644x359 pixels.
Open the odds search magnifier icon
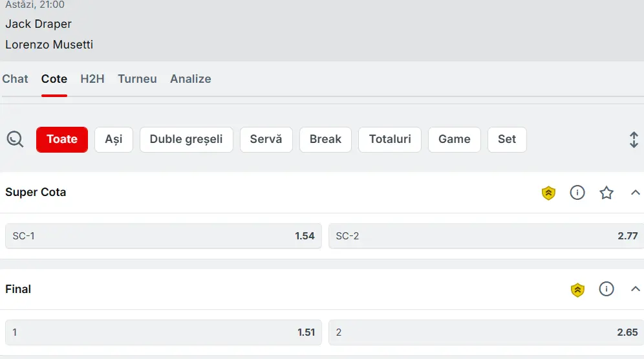16,139
